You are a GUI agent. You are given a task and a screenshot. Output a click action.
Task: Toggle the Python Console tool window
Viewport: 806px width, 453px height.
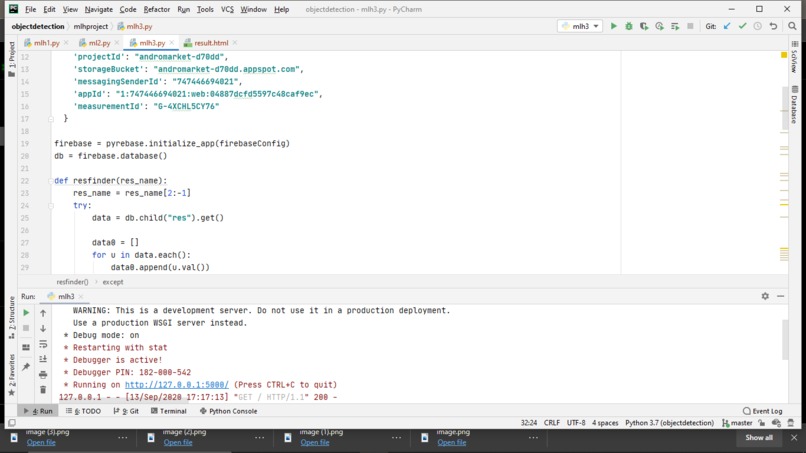[228, 411]
